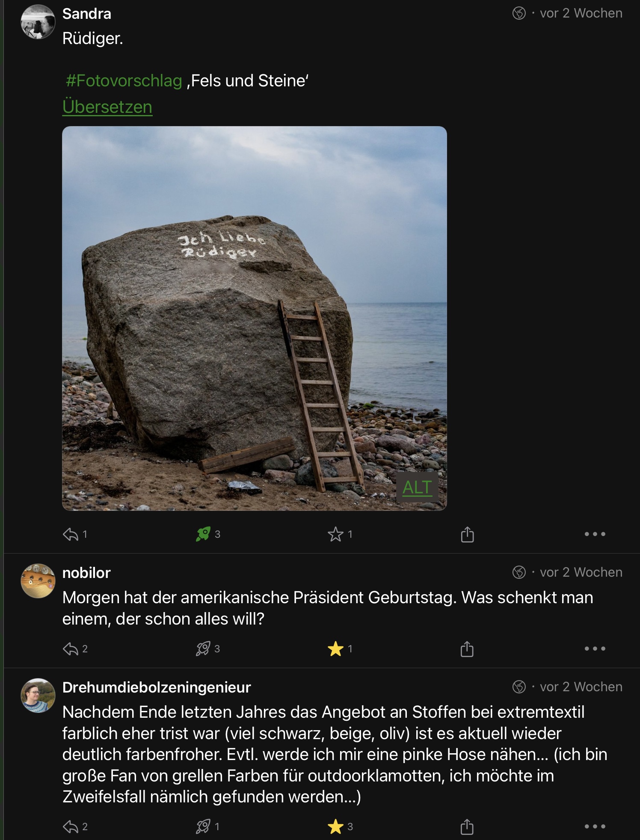640x840 pixels.
Task: Open nobilor's profile avatar
Action: [38, 581]
